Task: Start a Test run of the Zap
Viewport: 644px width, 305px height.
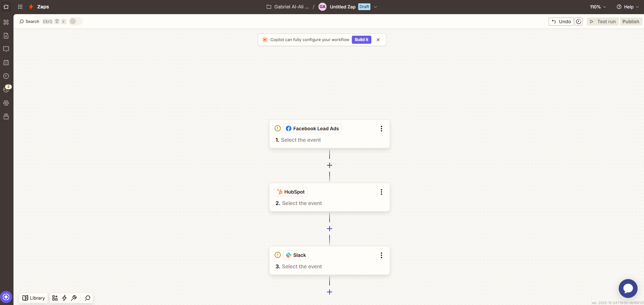Action: pyautogui.click(x=603, y=21)
